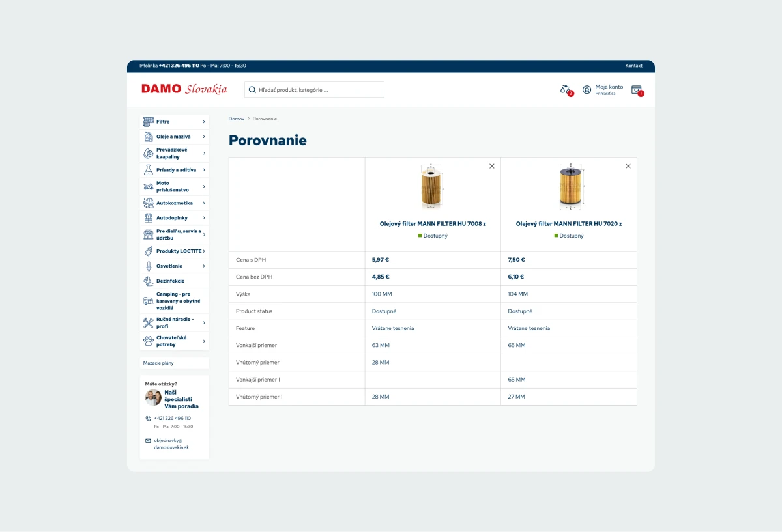782x532 pixels.
Task: Open Moje konto login link
Action: (x=609, y=90)
